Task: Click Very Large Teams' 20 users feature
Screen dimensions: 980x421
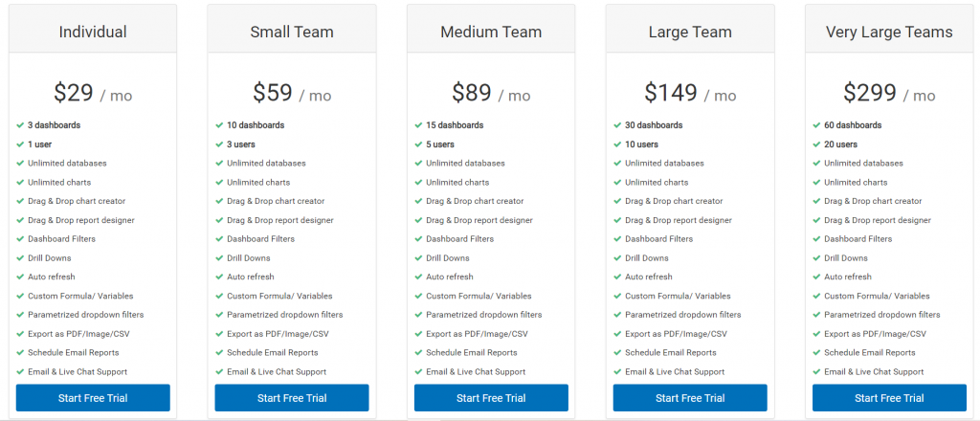Action: coord(843,144)
